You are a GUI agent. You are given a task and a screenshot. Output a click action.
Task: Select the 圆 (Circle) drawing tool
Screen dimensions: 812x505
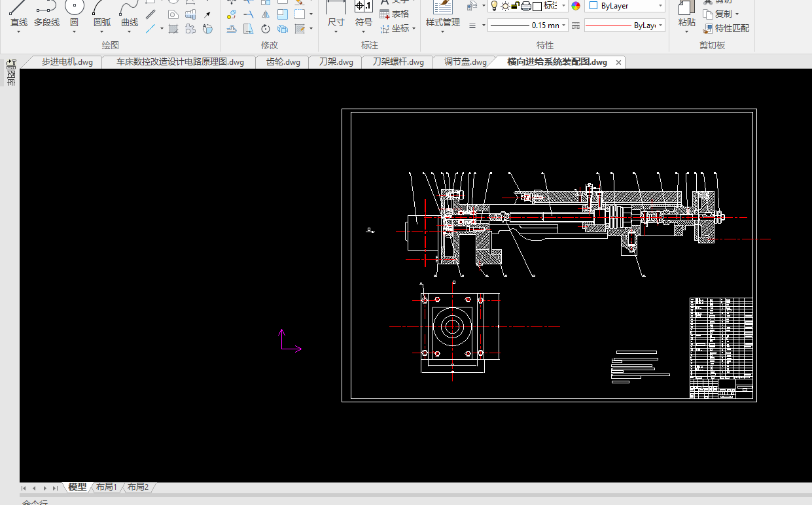coord(74,8)
